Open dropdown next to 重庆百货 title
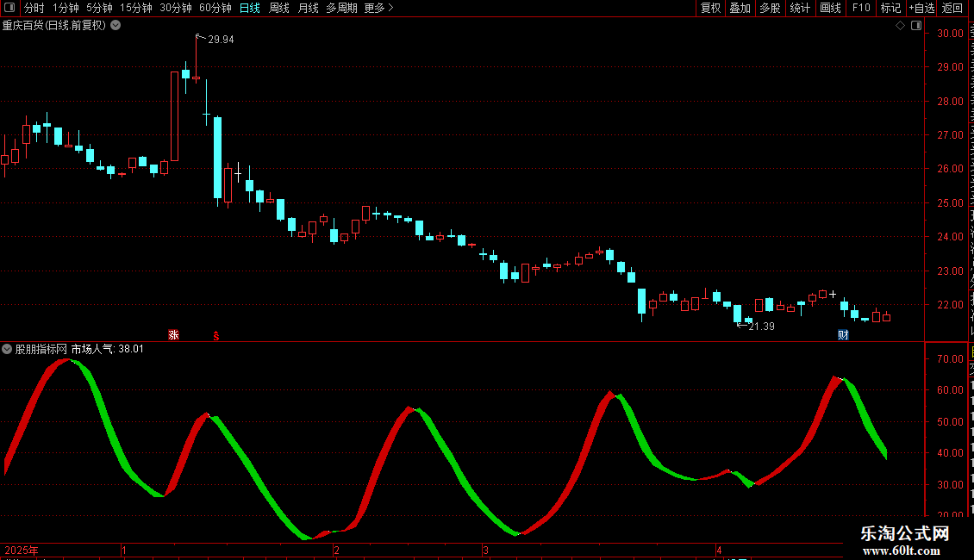974x560 pixels. click(x=116, y=26)
